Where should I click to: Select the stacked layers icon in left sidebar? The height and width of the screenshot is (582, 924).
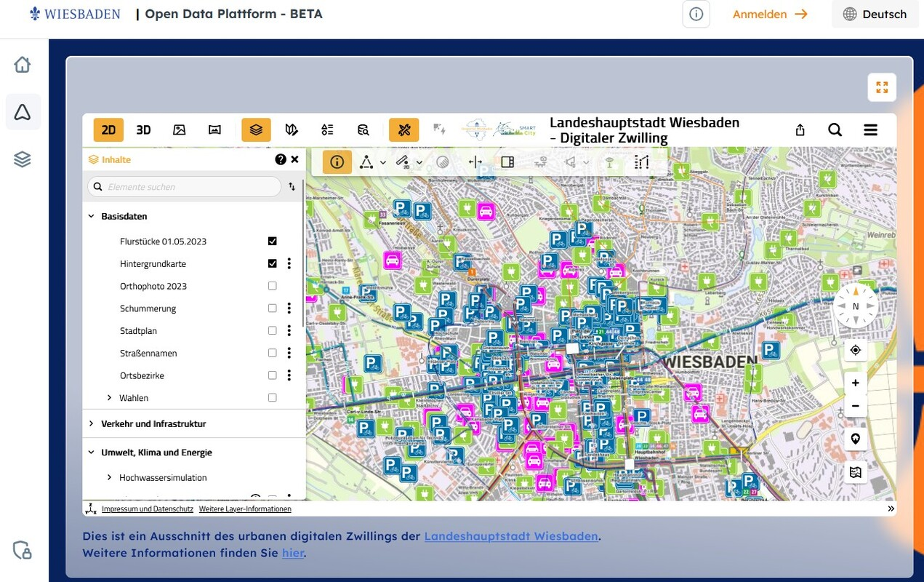click(x=23, y=159)
